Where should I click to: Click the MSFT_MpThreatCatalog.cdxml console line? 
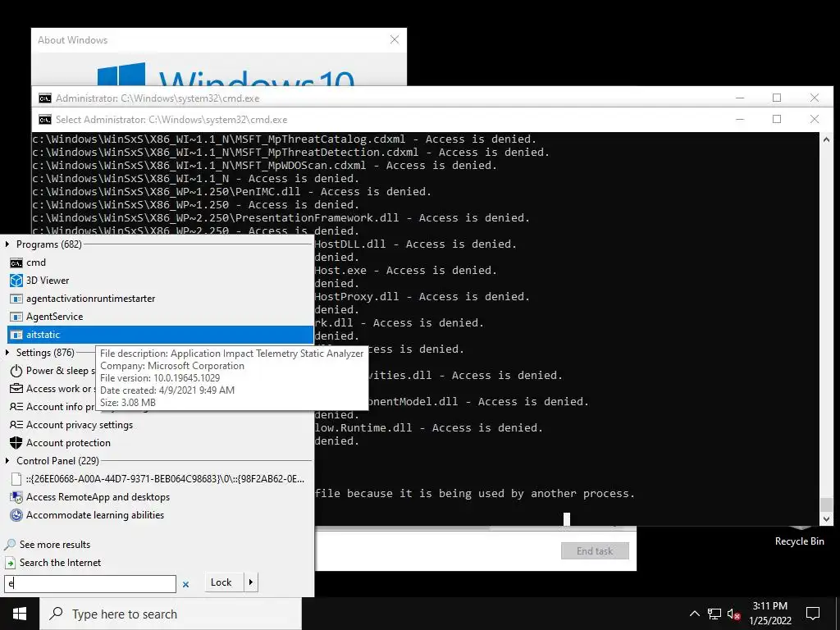click(x=284, y=139)
